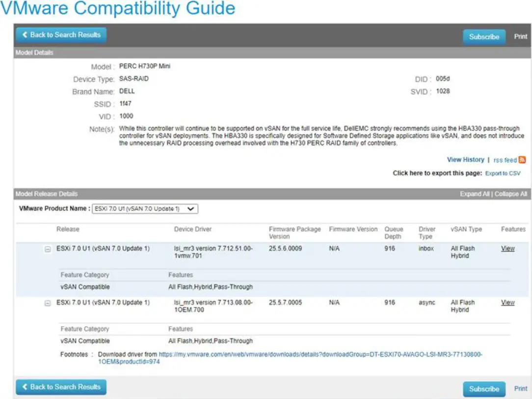This screenshot has width=532, height=399.
Task: Click the Features column header at right
Action: [x=513, y=229]
